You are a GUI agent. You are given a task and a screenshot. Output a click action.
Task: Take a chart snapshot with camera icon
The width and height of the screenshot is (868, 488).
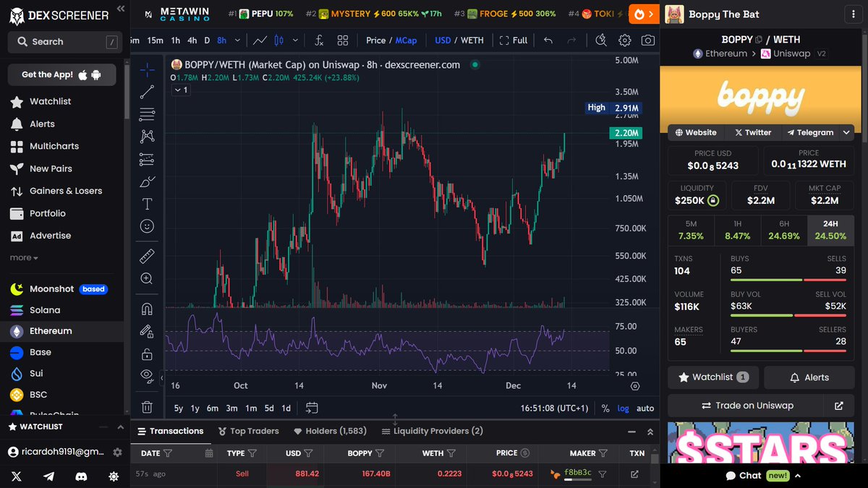point(648,40)
